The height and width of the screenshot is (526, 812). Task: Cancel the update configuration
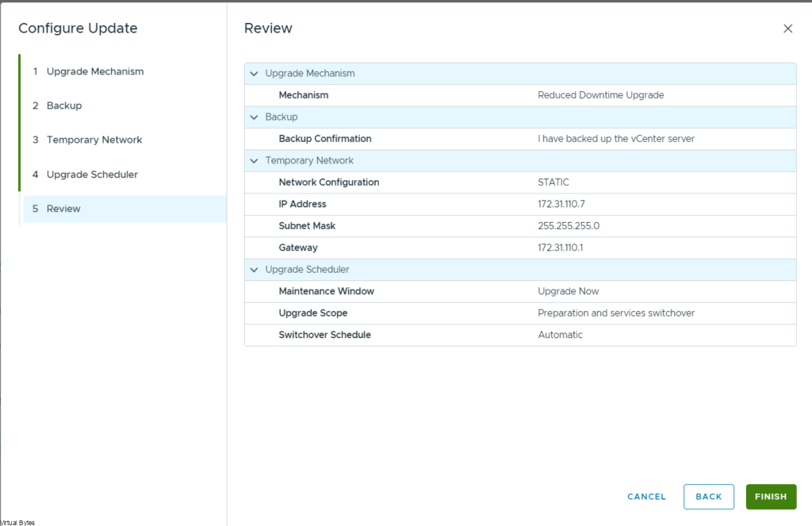click(646, 497)
